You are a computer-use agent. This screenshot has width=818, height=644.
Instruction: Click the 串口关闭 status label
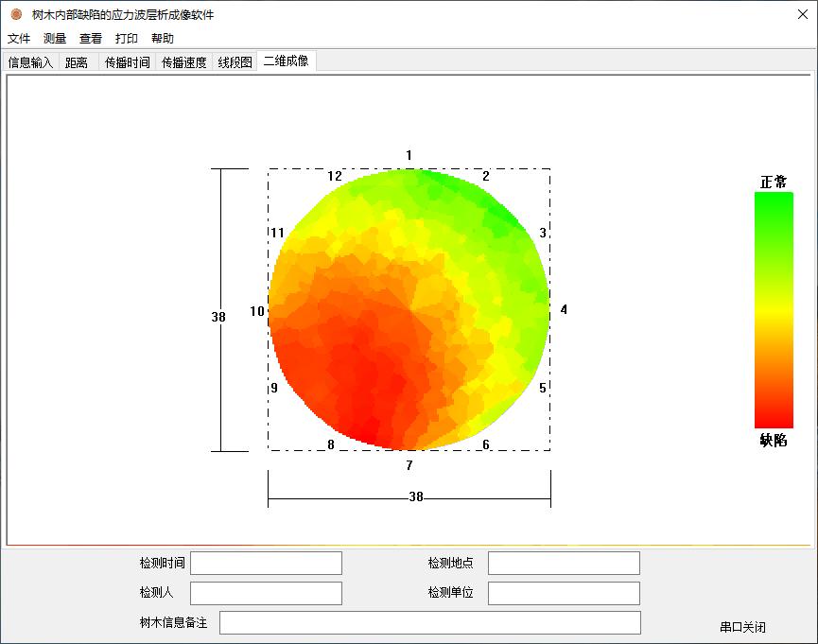[x=742, y=627]
